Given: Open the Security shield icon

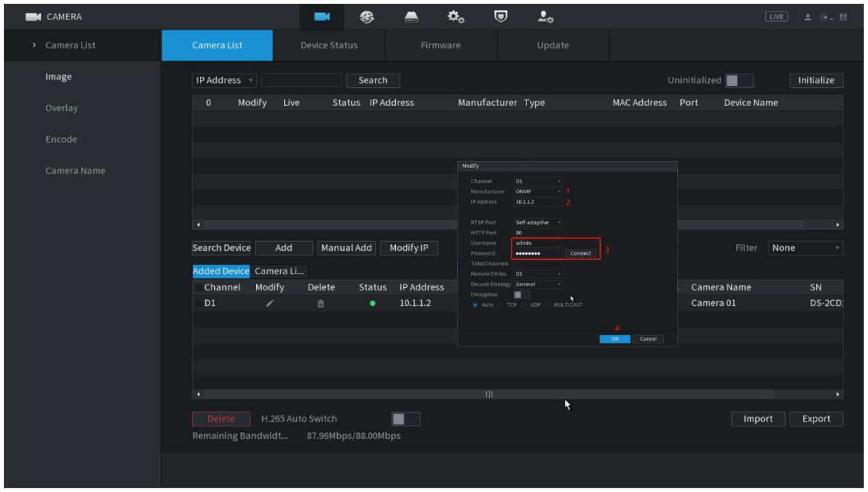Looking at the screenshot, I should (x=501, y=17).
